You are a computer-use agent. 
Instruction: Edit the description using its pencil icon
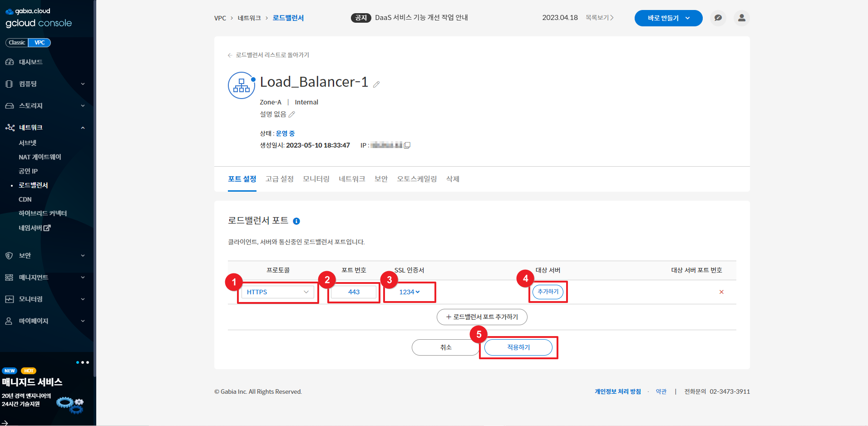[x=292, y=114]
